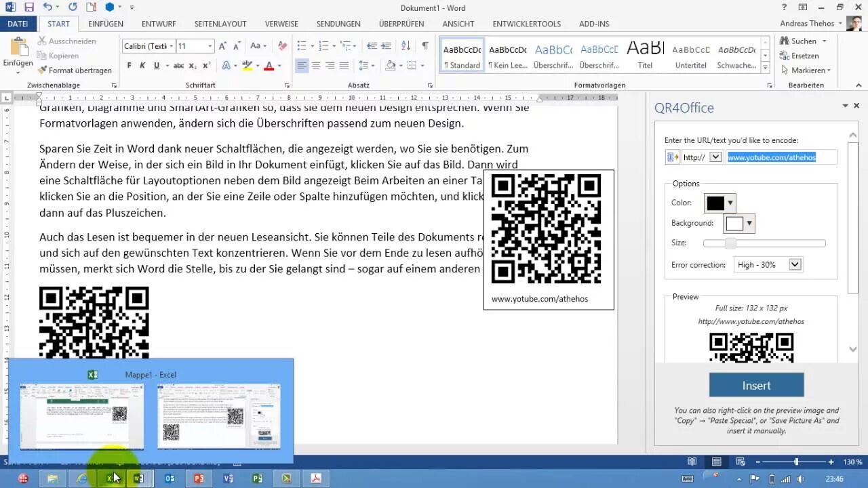This screenshot has width=868, height=488.
Task: Open Internet Explorer from taskbar
Action: (82, 479)
